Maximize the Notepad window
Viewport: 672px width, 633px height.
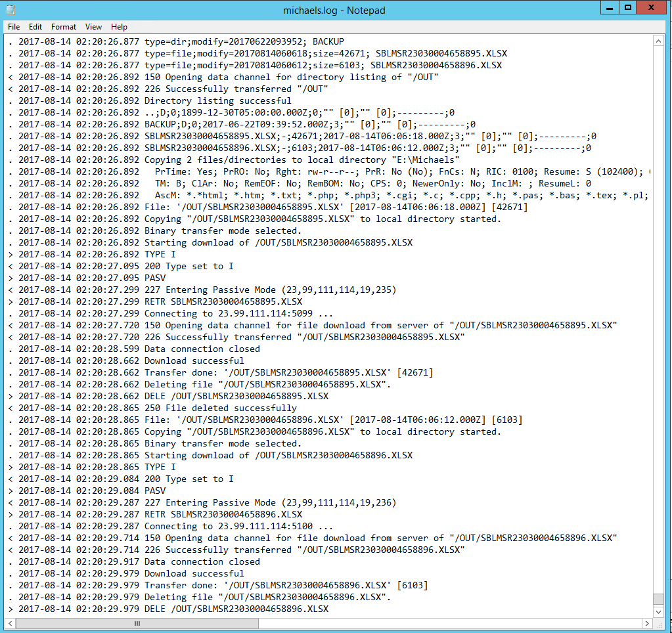[x=627, y=9]
